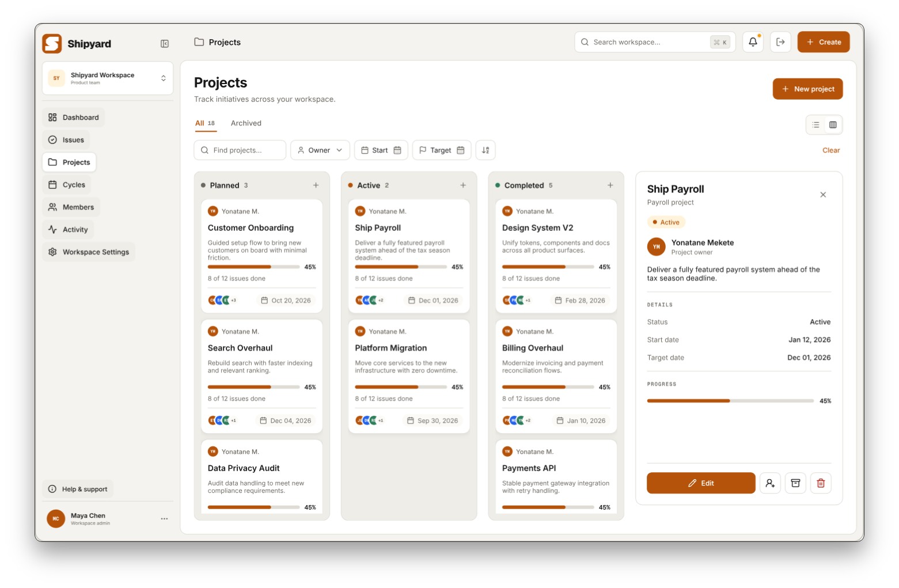899x588 pixels.
Task: Focus the Search workspace field
Action: tap(655, 42)
